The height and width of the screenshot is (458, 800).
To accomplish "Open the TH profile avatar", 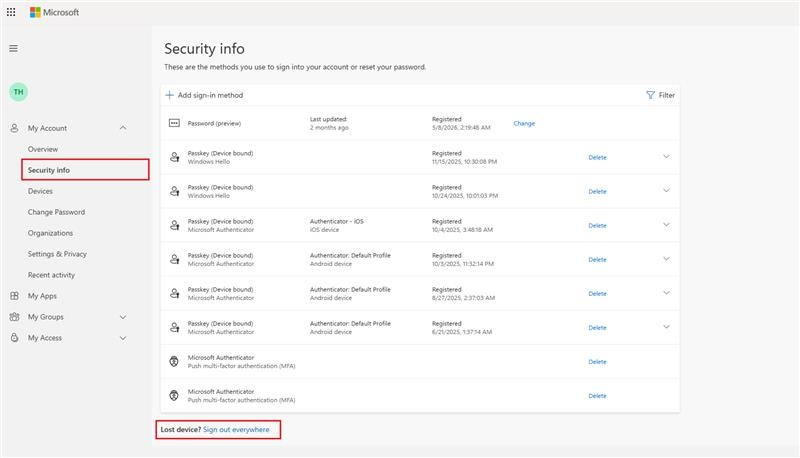I will pos(18,92).
